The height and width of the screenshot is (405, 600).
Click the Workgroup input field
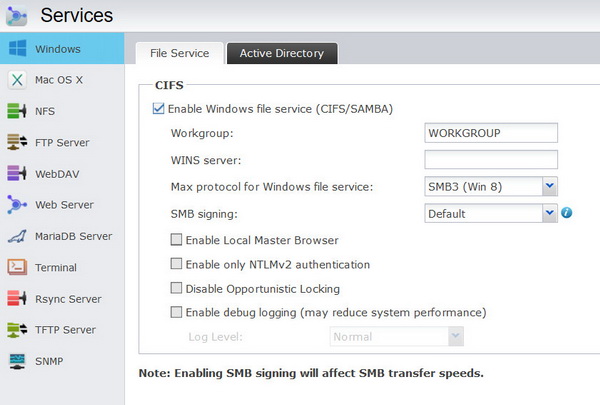pos(490,133)
